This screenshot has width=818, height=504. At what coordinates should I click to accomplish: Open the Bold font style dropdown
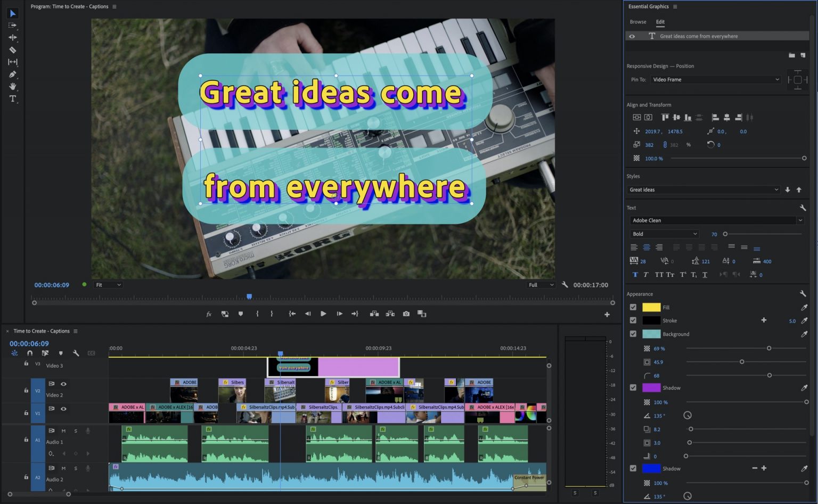coord(664,234)
